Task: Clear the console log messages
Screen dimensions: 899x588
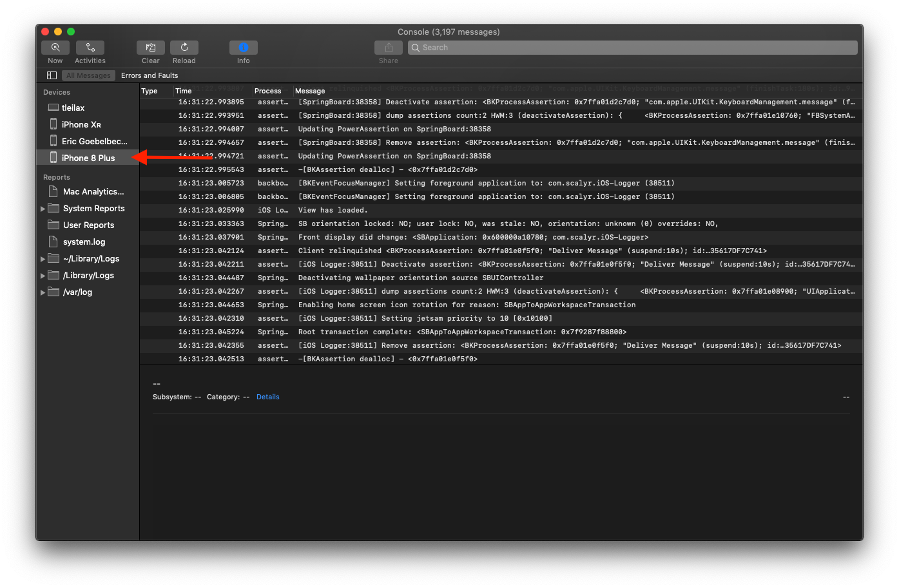Action: [150, 48]
